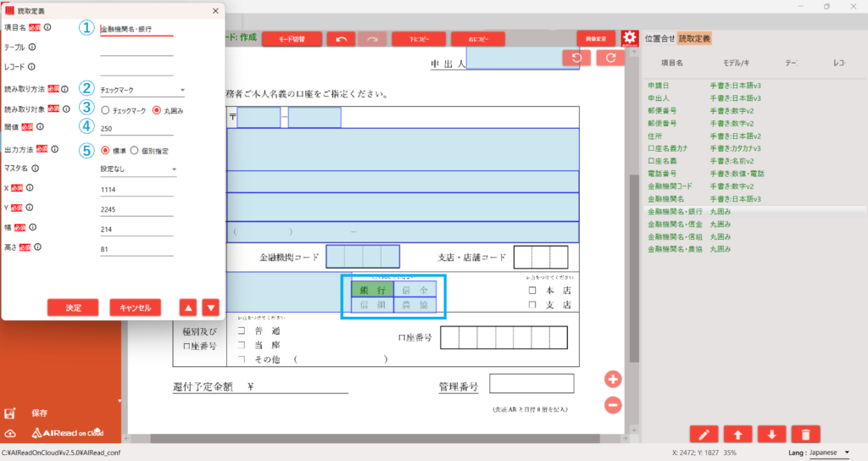
Task: Rotate image counterclockwise with the left rotate icon
Action: 576,58
